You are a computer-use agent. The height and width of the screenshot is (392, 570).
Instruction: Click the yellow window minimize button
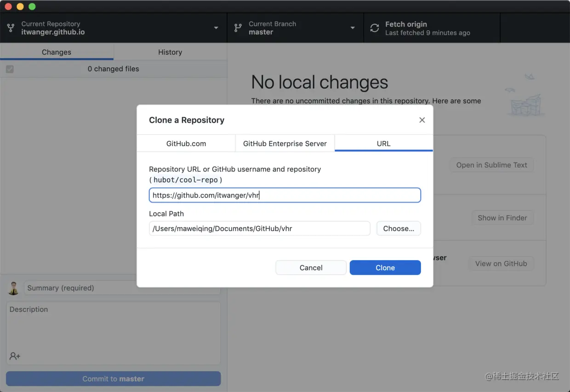click(x=20, y=6)
